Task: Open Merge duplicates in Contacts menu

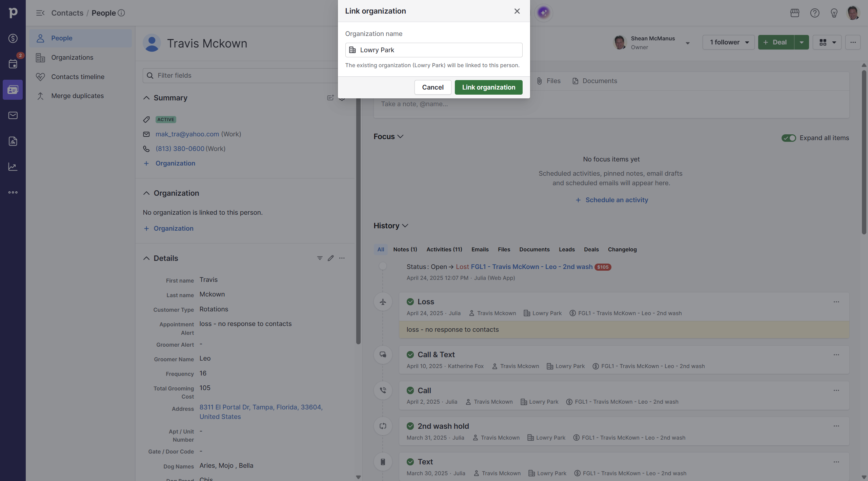Action: click(77, 96)
